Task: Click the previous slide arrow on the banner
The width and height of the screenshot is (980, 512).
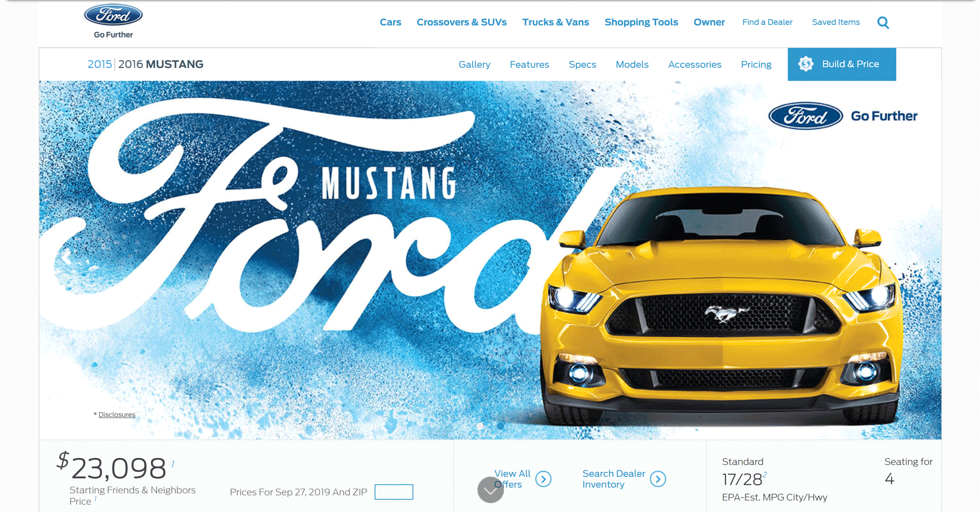Action: click(66, 257)
